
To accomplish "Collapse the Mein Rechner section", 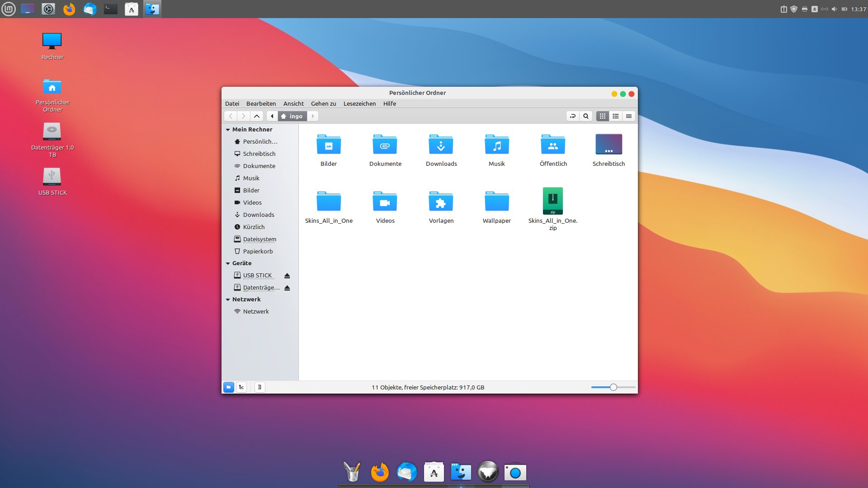I will [x=228, y=130].
